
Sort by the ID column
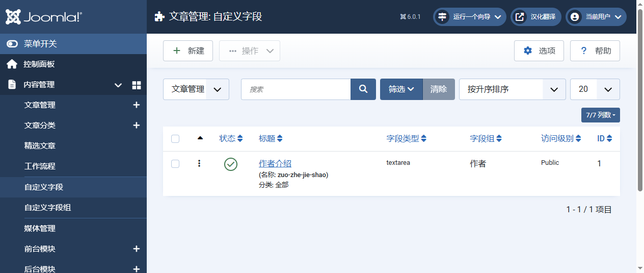tap(605, 138)
